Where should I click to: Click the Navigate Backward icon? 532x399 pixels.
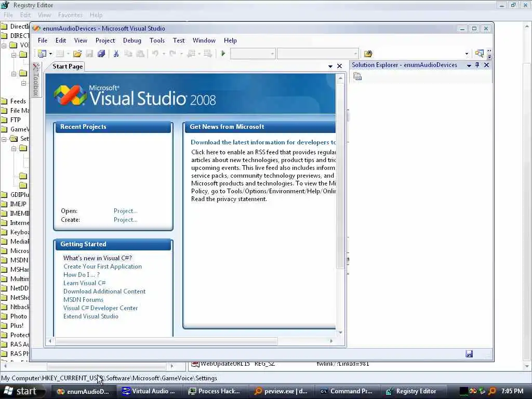pyautogui.click(x=191, y=54)
